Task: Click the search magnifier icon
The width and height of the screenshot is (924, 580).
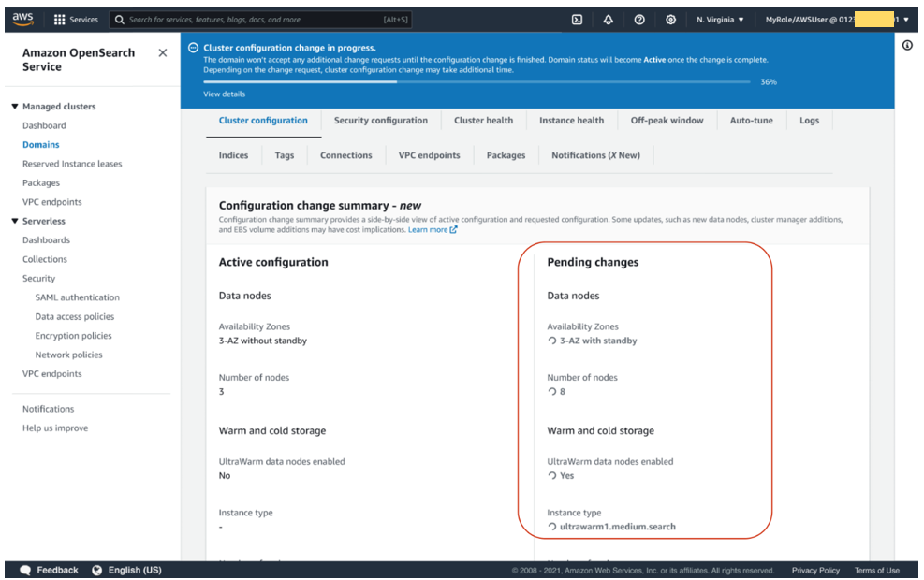Action: point(120,20)
